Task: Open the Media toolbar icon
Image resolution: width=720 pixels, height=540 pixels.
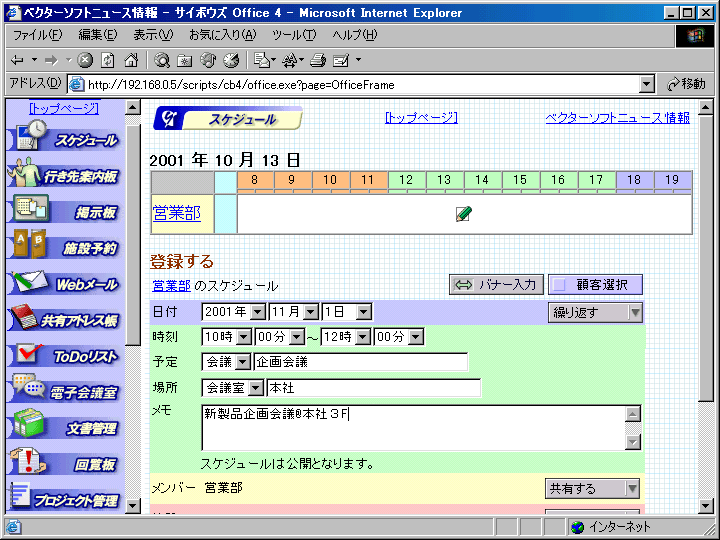Action: 208,60
